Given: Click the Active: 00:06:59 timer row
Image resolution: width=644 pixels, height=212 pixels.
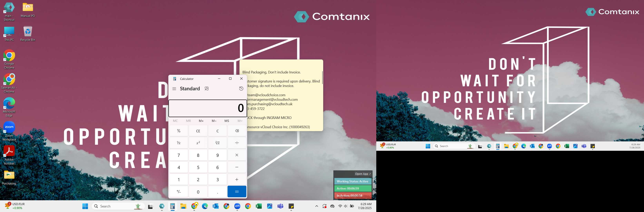Looking at the screenshot, I should [x=353, y=188].
